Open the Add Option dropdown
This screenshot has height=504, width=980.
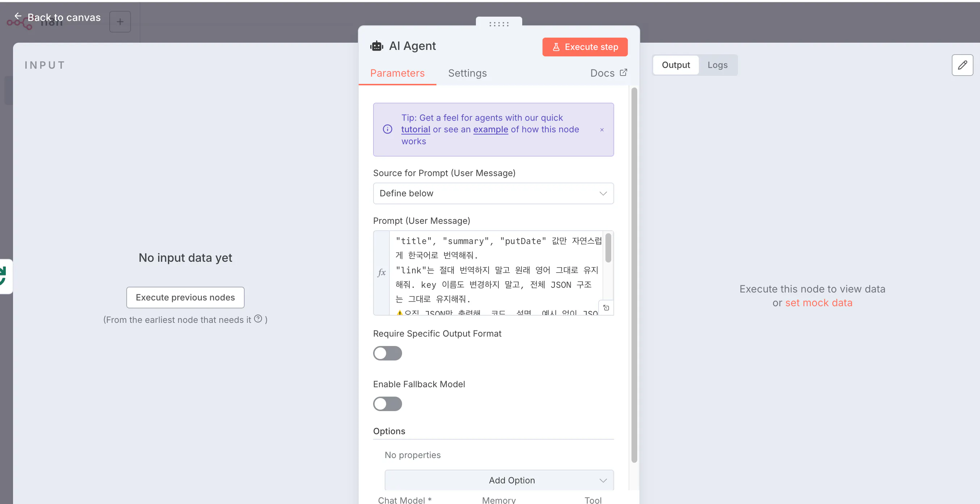499,480
